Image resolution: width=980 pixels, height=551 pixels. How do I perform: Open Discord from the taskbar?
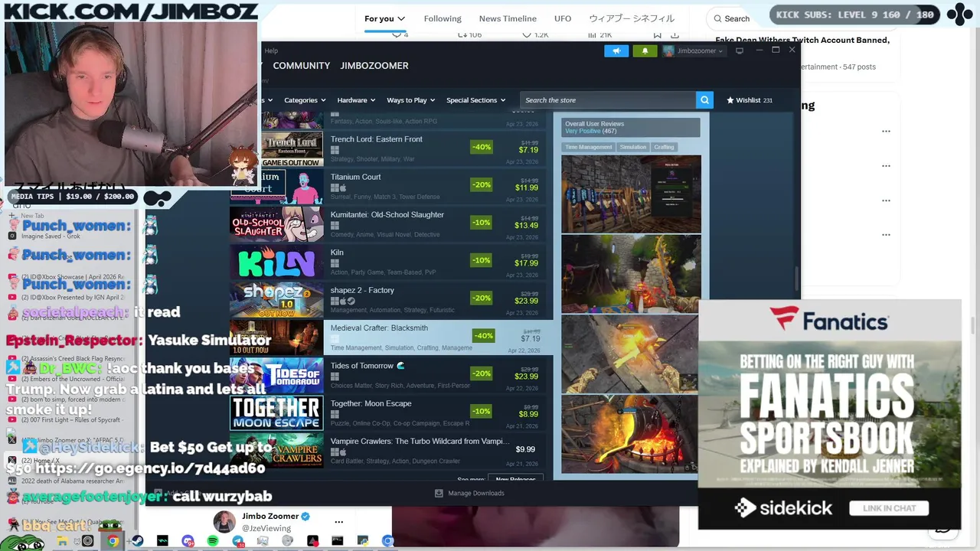click(x=188, y=541)
